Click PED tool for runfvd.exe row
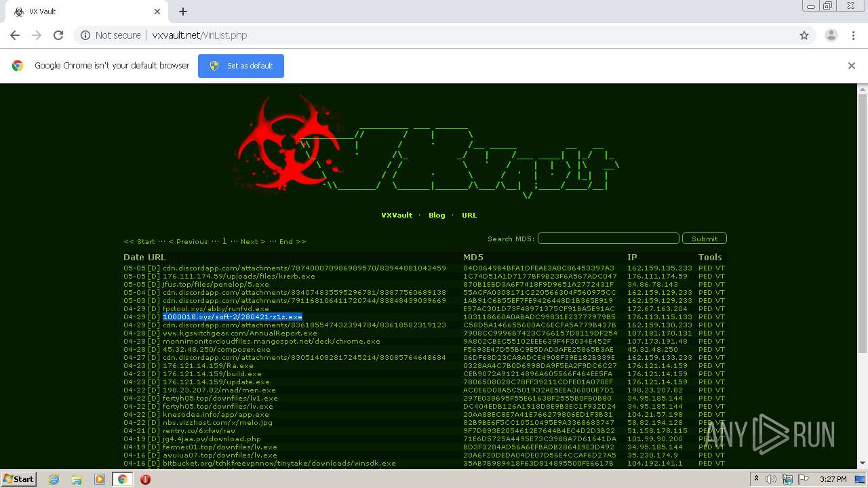 (705, 309)
